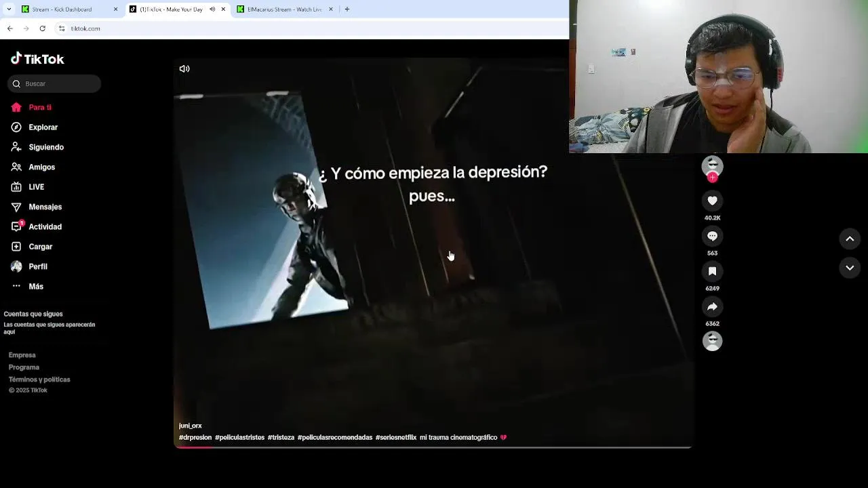Go to next video with down chevron
Image resolution: width=868 pixels, height=488 pixels.
[x=850, y=268]
